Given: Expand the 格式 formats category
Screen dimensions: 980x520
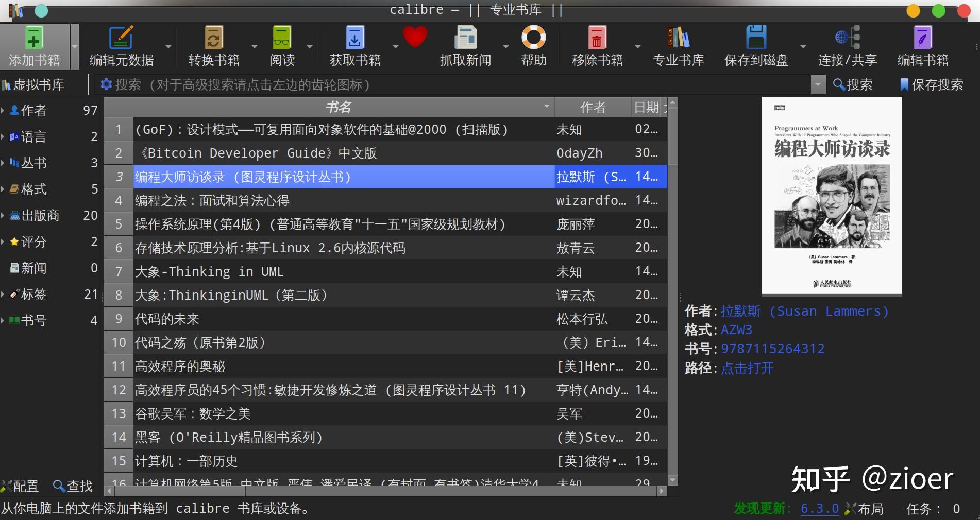Looking at the screenshot, I should tap(3, 189).
